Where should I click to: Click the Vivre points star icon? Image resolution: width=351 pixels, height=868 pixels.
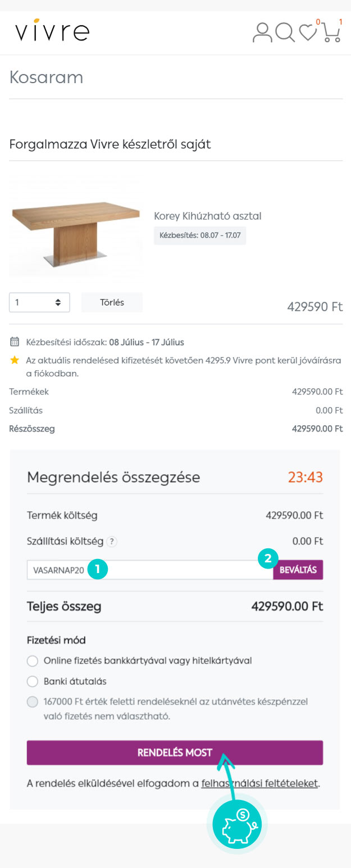click(15, 360)
